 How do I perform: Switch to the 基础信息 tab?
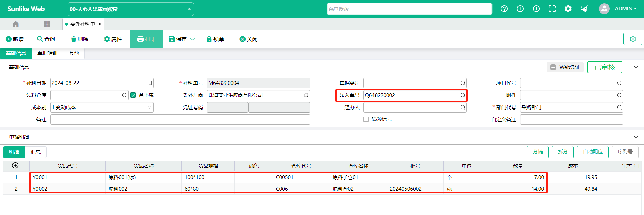16,53
